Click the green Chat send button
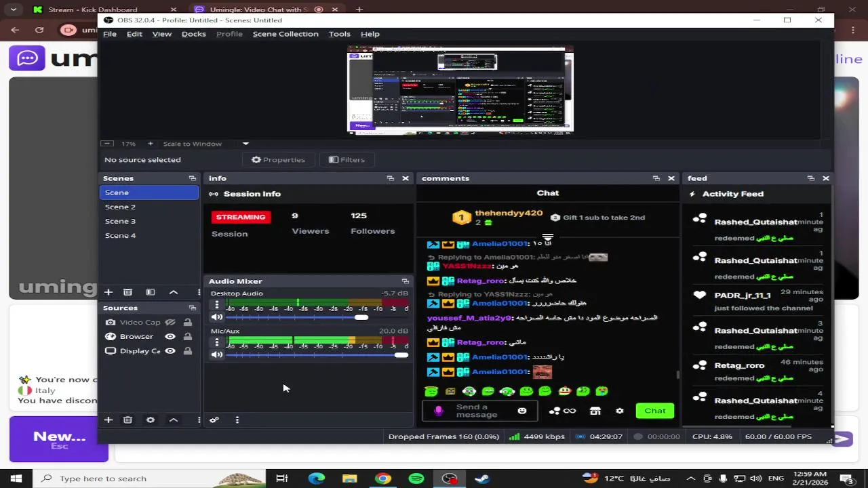The height and width of the screenshot is (488, 868). tap(654, 410)
